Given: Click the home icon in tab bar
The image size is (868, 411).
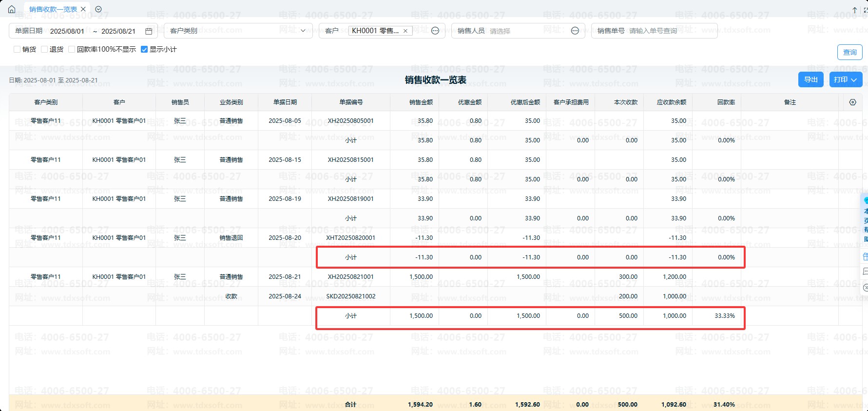Looking at the screenshot, I should pyautogui.click(x=12, y=9).
